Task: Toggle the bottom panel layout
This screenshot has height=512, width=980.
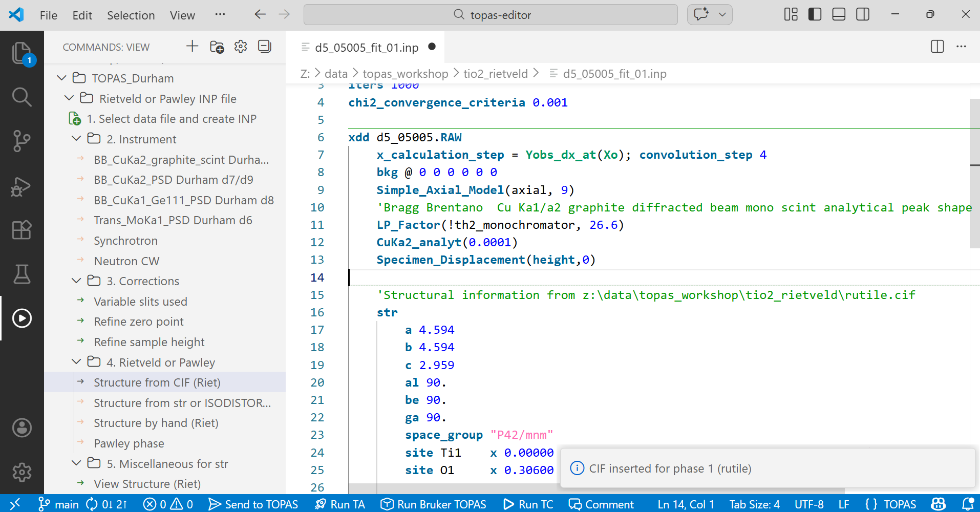Action: (839, 14)
